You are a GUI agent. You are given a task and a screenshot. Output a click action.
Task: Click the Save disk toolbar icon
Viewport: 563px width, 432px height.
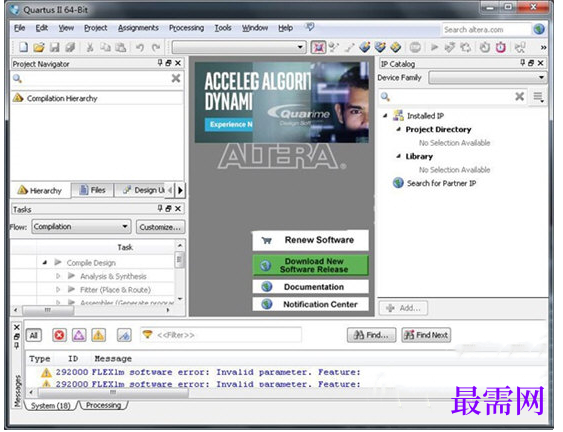click(54, 47)
